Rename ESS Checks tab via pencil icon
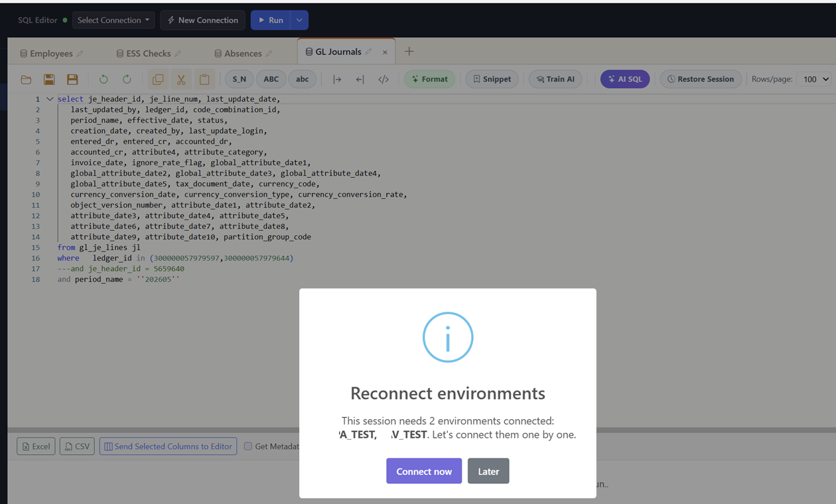The height and width of the screenshot is (504, 836). [x=178, y=54]
